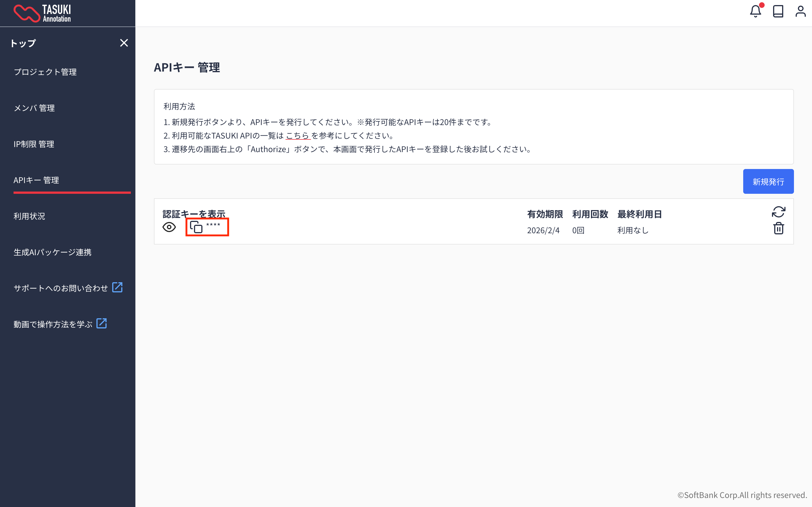The image size is (812, 507).
Task: Click external link icon beside 動画で操作方法を学ぶ
Action: [101, 324]
